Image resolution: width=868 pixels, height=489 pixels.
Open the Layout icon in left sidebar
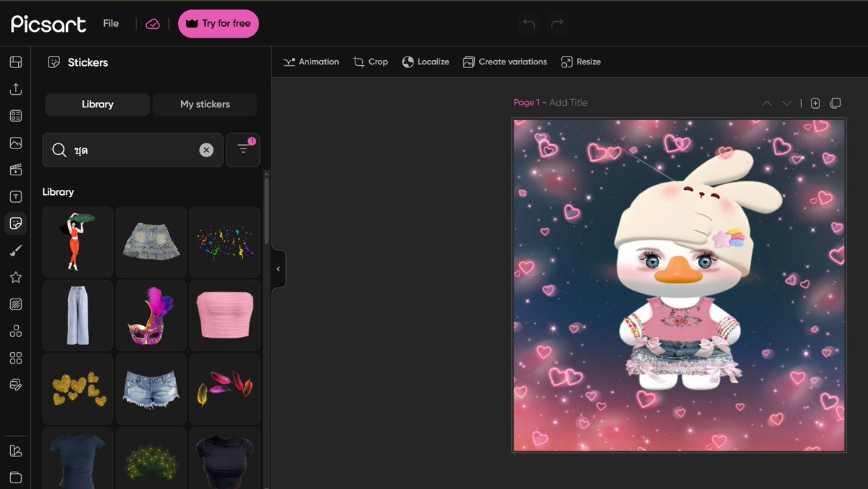pyautogui.click(x=15, y=62)
